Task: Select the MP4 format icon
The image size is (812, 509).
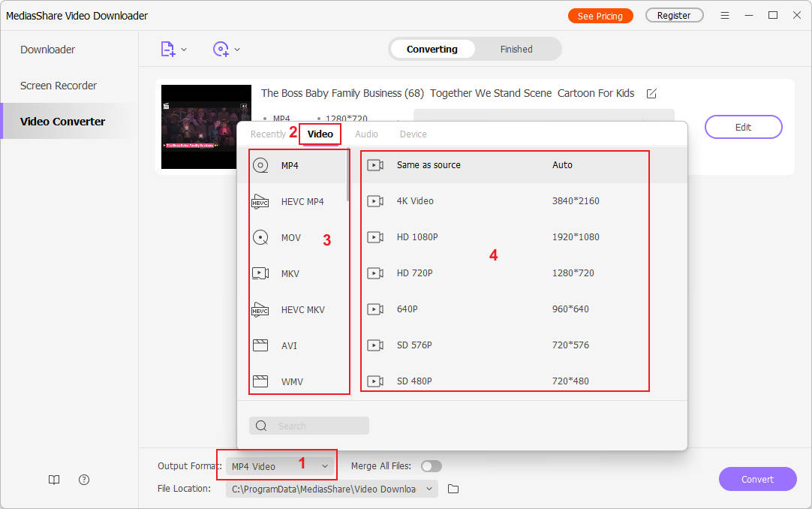Action: pyautogui.click(x=260, y=166)
